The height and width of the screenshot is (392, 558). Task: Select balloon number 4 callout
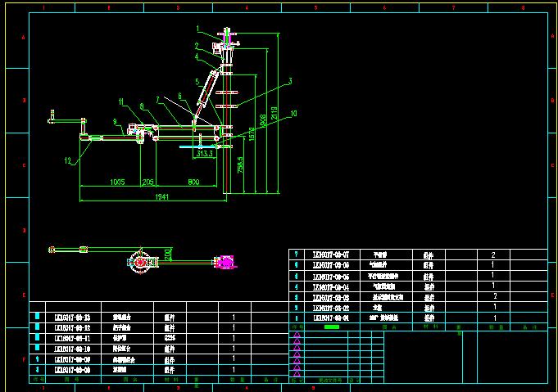197,56
